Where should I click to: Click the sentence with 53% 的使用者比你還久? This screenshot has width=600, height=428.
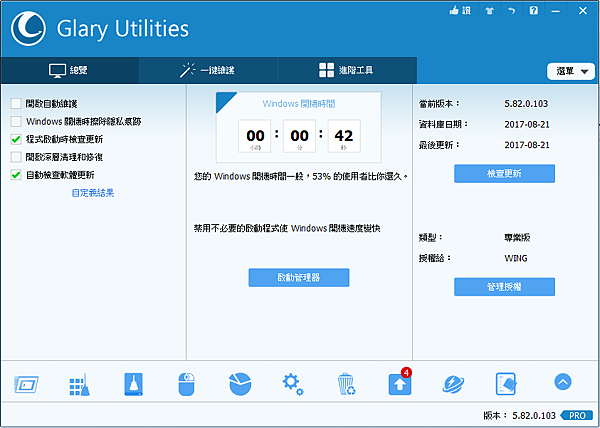[x=301, y=176]
